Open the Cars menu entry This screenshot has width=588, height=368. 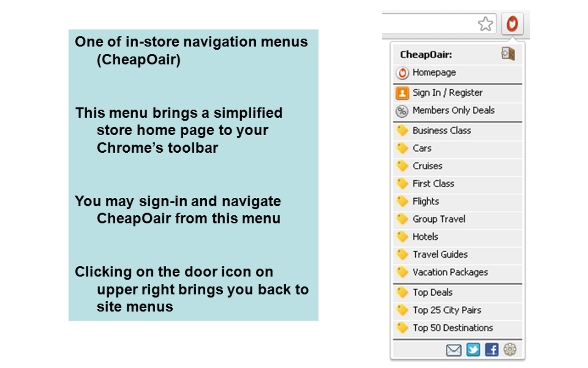[422, 148]
